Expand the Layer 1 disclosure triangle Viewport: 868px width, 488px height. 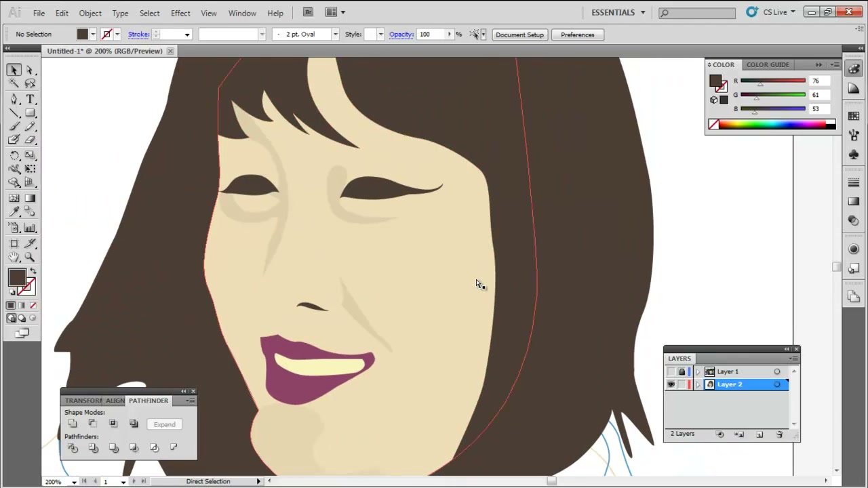(x=698, y=371)
